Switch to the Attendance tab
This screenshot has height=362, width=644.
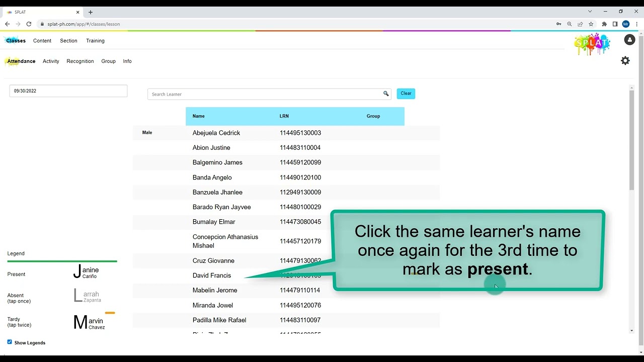tap(21, 61)
